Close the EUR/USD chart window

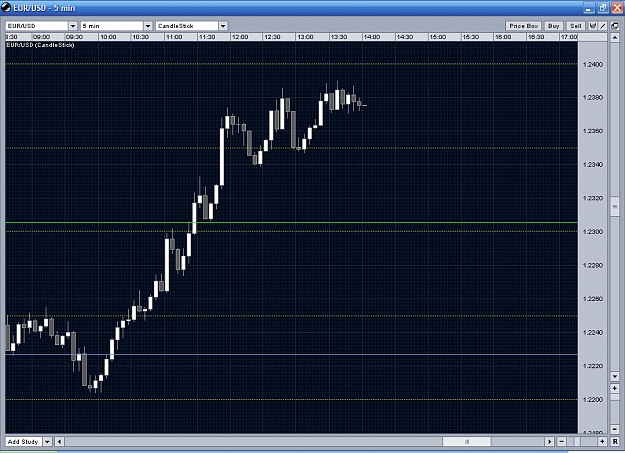tap(617, 8)
